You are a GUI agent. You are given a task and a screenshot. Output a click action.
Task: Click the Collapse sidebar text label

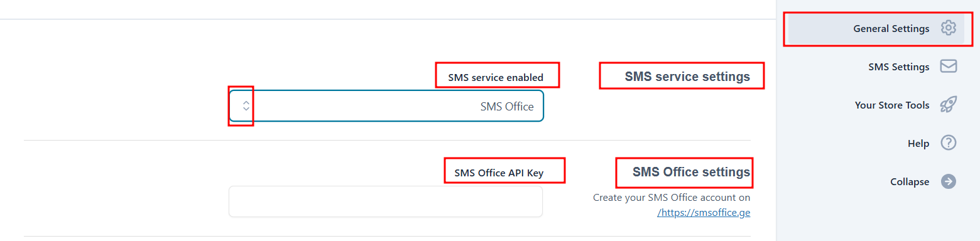point(910,182)
